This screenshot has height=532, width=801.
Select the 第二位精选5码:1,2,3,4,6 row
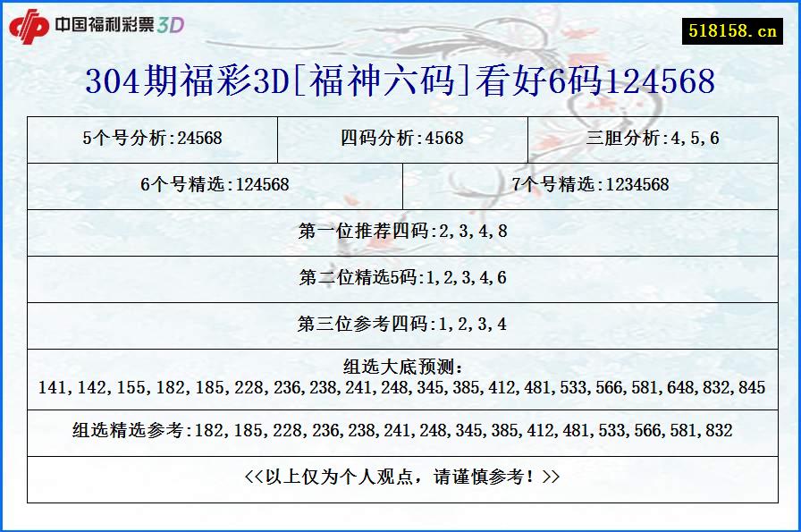coord(400,279)
